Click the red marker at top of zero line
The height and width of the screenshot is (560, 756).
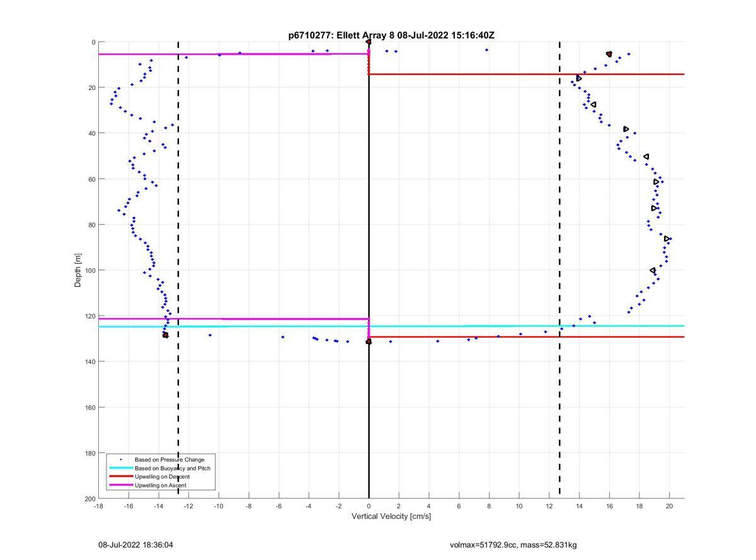tap(369, 42)
